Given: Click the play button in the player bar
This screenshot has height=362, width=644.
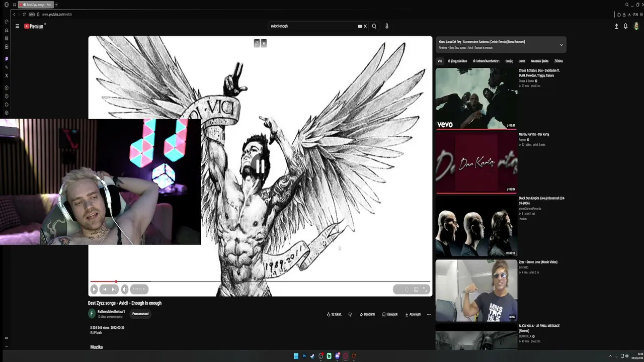Looking at the screenshot, I should [94, 289].
